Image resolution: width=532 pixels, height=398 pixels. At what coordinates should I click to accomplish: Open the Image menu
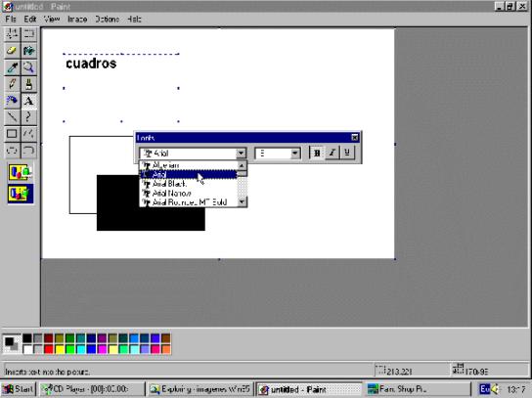coord(77,20)
